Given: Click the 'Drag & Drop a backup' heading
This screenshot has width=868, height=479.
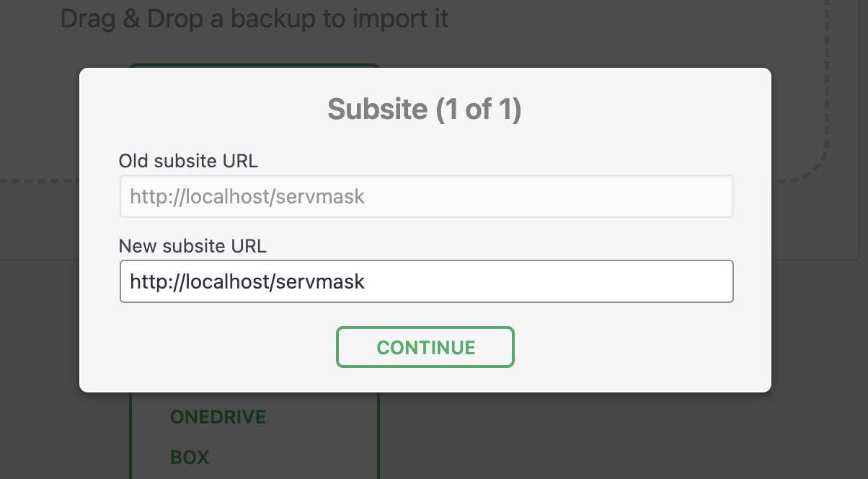Looking at the screenshot, I should [254, 19].
